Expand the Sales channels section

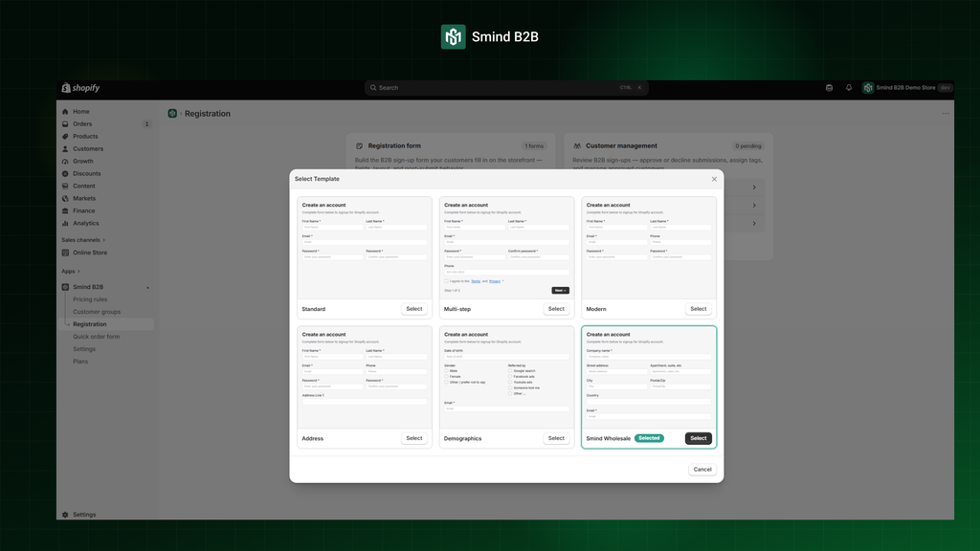(x=83, y=240)
